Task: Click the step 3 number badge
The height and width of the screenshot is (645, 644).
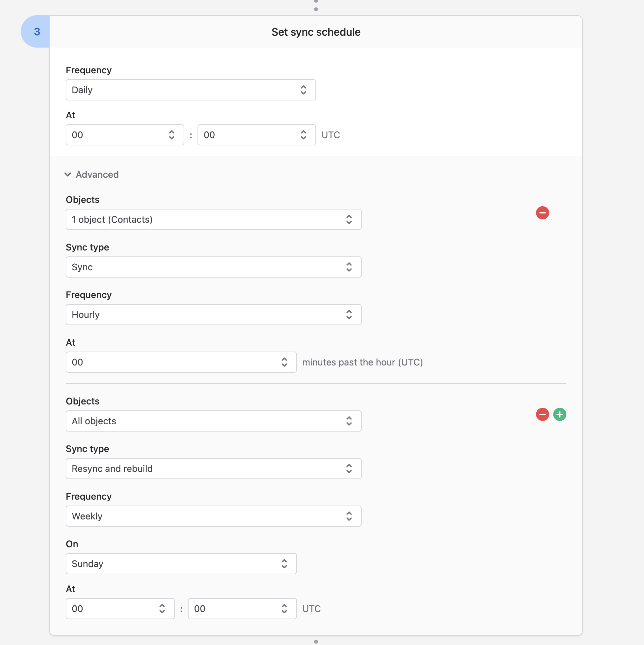Action: tap(37, 32)
